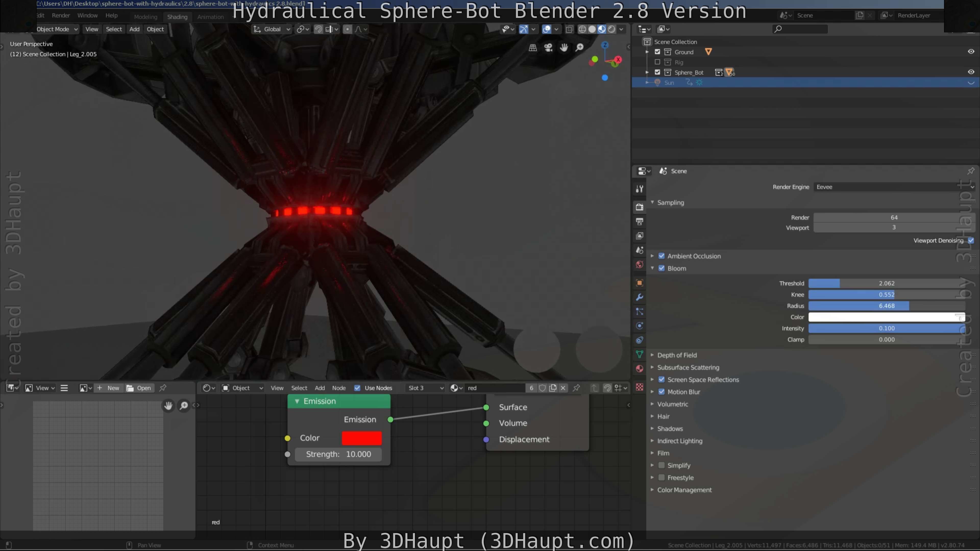This screenshot has height=551, width=980.
Task: Open the Global transform orientation dropdown
Action: click(272, 29)
